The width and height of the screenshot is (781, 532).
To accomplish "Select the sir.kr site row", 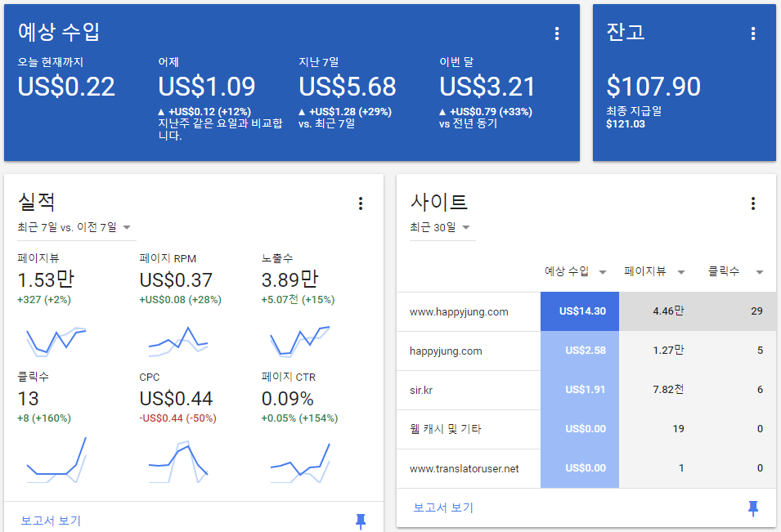I will tap(421, 391).
